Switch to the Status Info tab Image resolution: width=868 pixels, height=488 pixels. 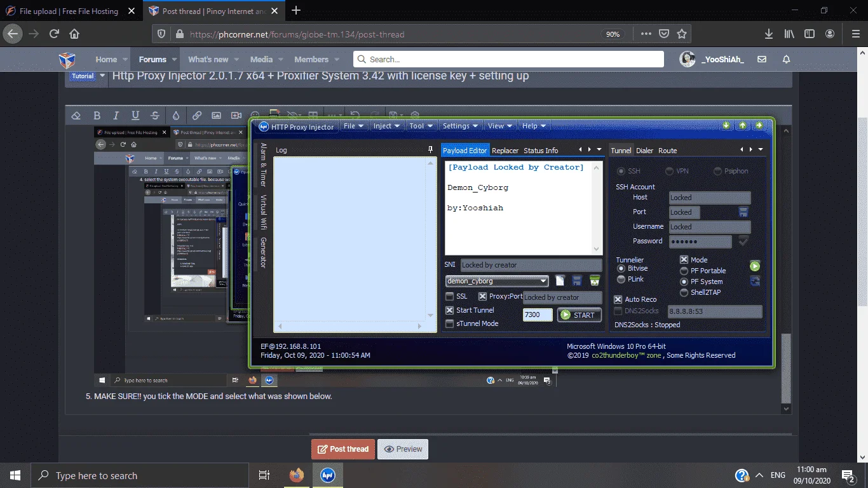(541, 151)
